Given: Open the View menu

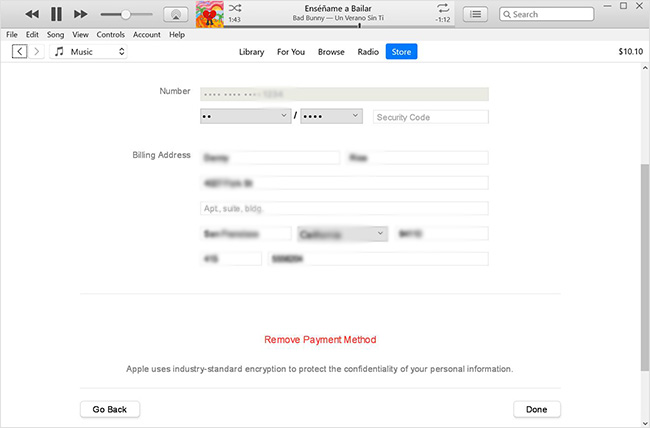Looking at the screenshot, I should (x=80, y=35).
